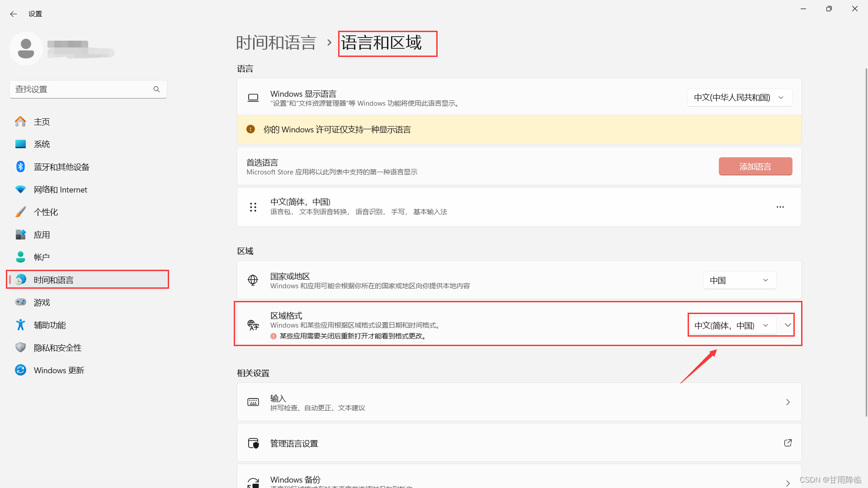This screenshot has width=868, height=488.
Task: Click the Windows 备份 icon
Action: (x=253, y=483)
